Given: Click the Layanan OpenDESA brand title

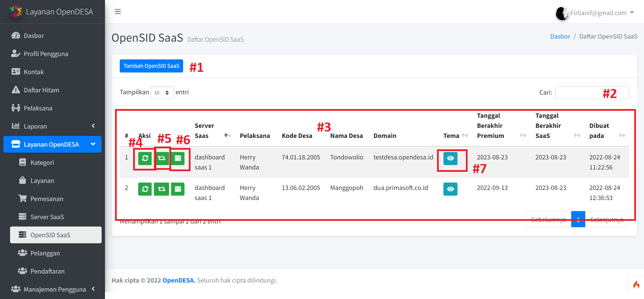Looking at the screenshot, I should pyautogui.click(x=59, y=12).
